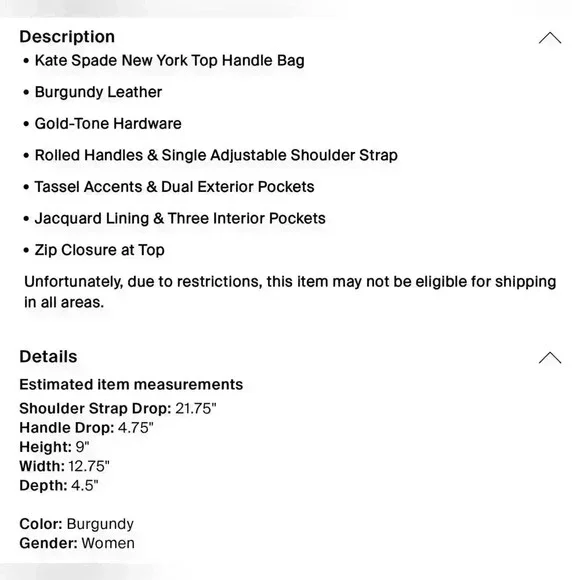
Task: Click the shipping restrictions notice text
Action: (x=290, y=292)
